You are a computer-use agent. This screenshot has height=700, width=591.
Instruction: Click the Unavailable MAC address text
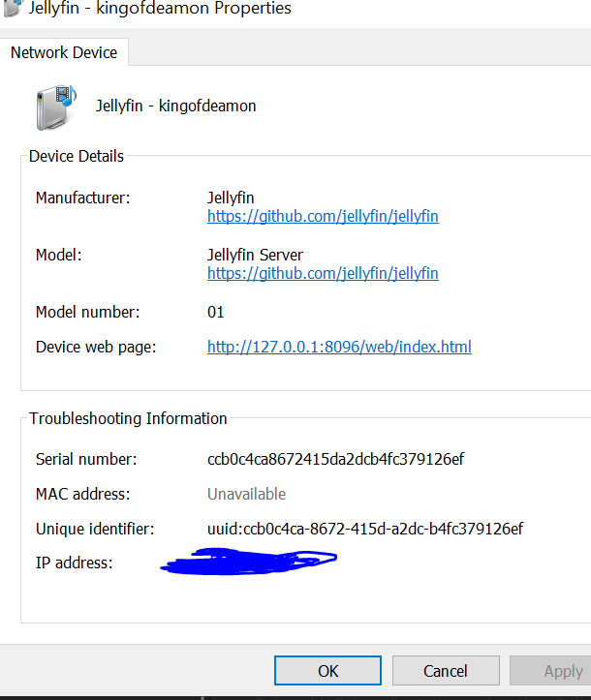[246, 494]
